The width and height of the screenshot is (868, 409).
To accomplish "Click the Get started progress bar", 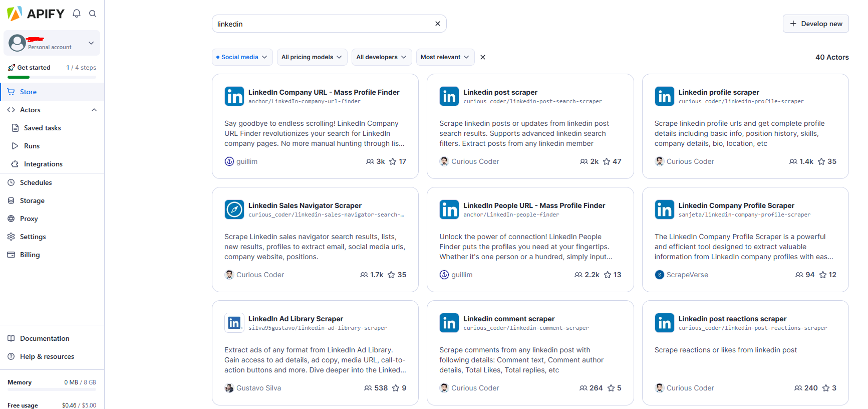I will [52, 77].
